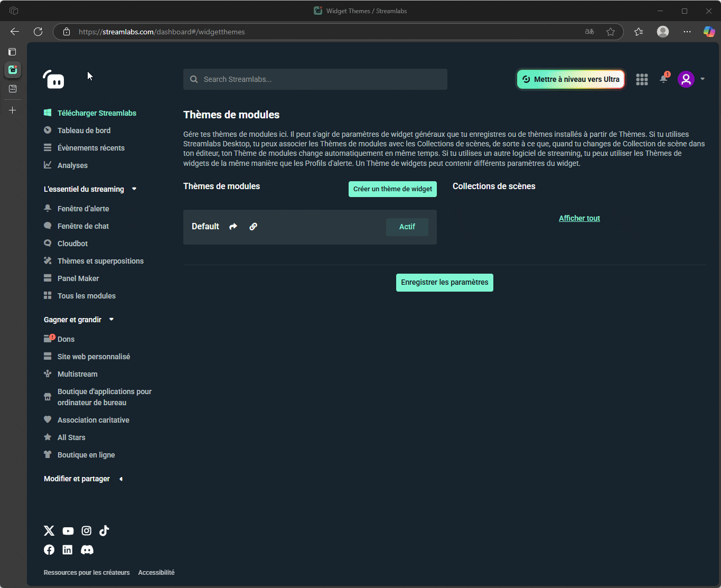Click the translate or read aloud icon in the address bar

[589, 32]
